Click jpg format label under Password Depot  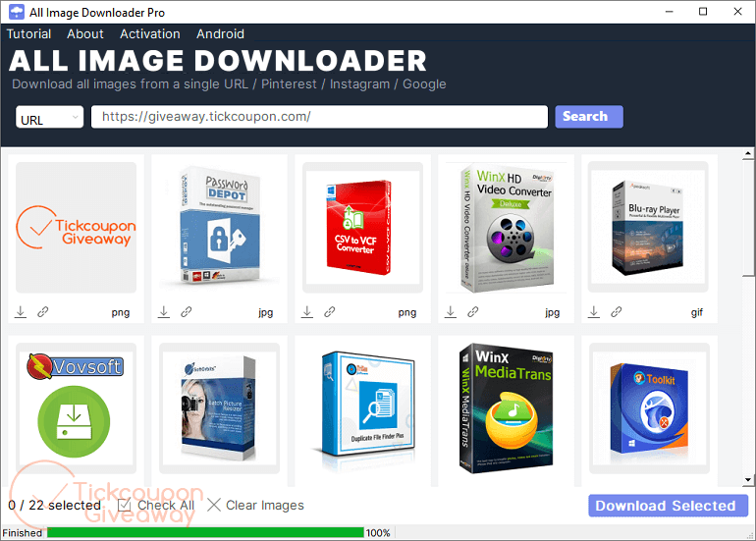click(x=266, y=312)
